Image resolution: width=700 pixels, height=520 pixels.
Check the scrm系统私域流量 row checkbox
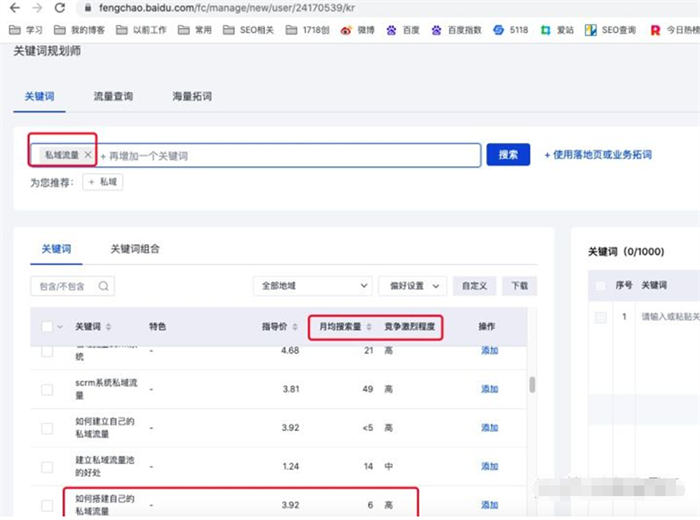47,389
